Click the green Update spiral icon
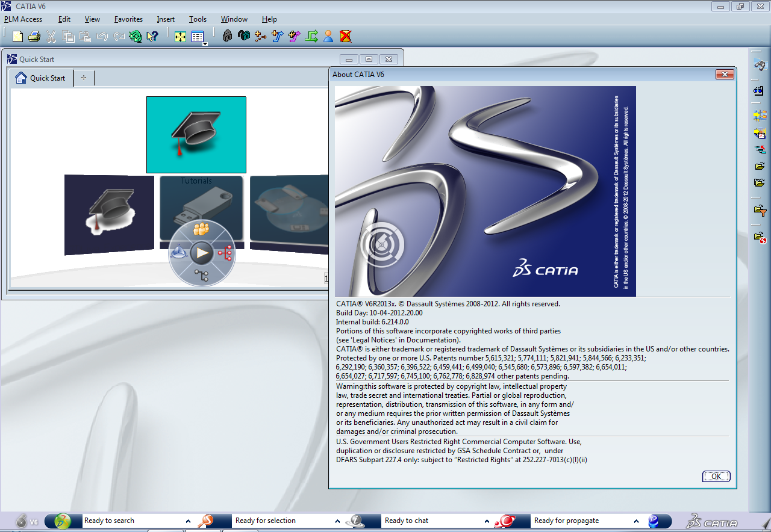 tap(136, 36)
